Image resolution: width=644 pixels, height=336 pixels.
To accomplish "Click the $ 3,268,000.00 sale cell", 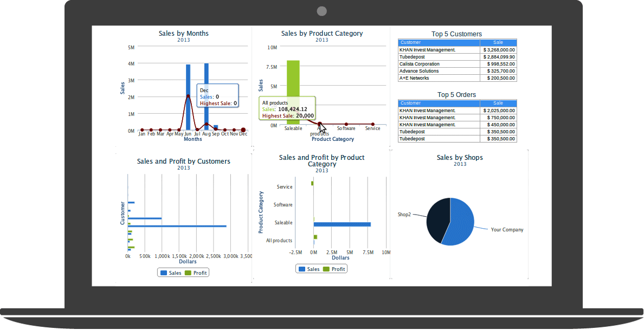I will (x=498, y=50).
